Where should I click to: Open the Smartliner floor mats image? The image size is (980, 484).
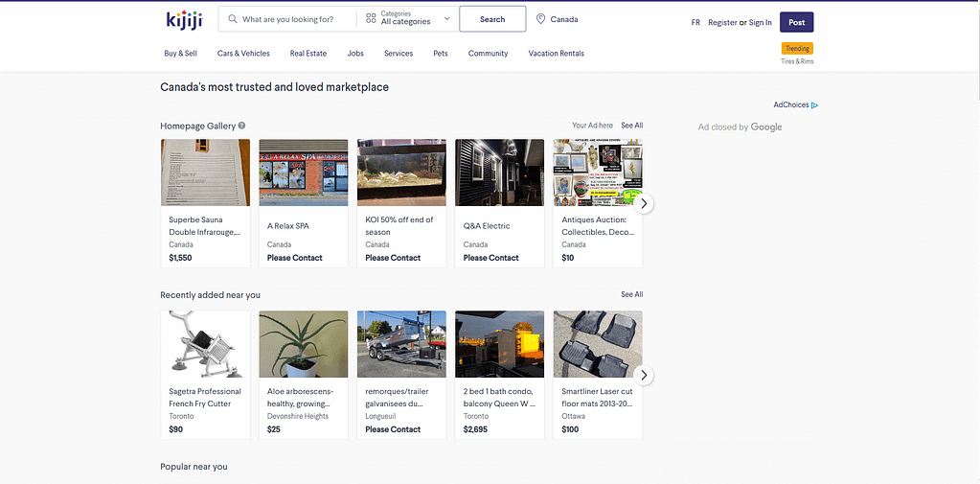(598, 345)
